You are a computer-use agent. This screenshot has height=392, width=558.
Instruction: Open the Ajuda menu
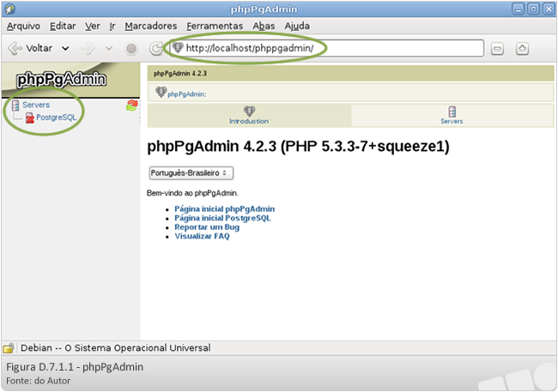click(297, 26)
